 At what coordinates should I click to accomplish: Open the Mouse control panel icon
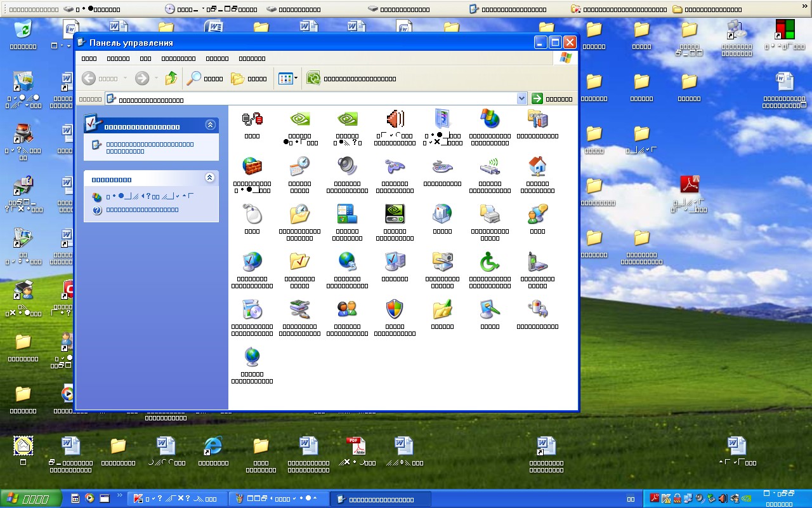click(x=252, y=215)
